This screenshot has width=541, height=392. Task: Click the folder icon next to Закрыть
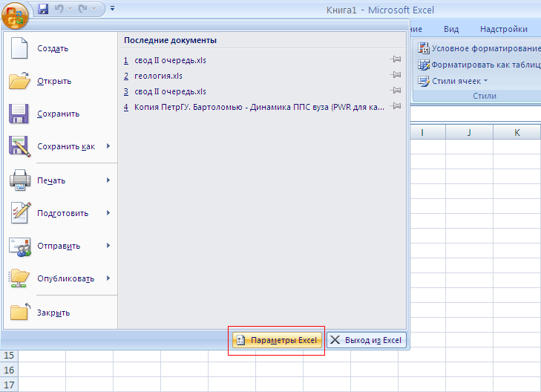coord(20,312)
